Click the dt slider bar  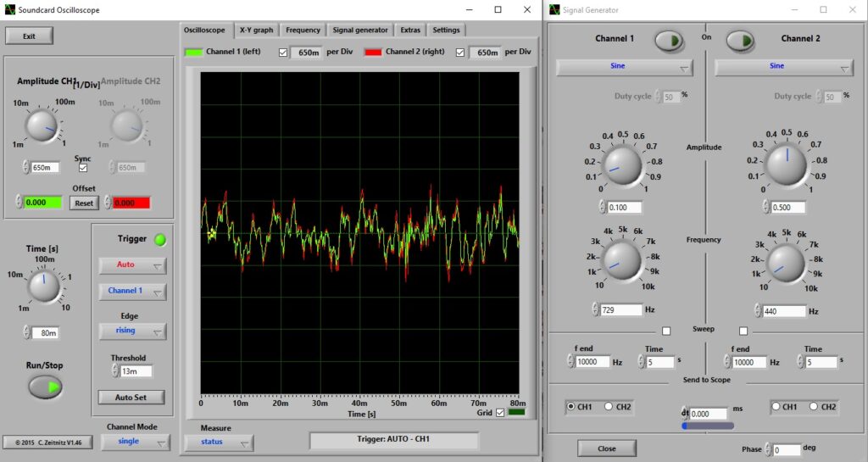pyautogui.click(x=708, y=426)
